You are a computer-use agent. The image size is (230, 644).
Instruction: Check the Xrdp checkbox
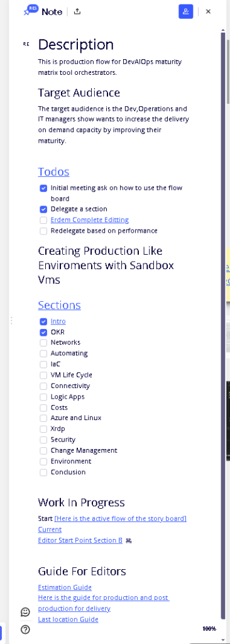43,429
